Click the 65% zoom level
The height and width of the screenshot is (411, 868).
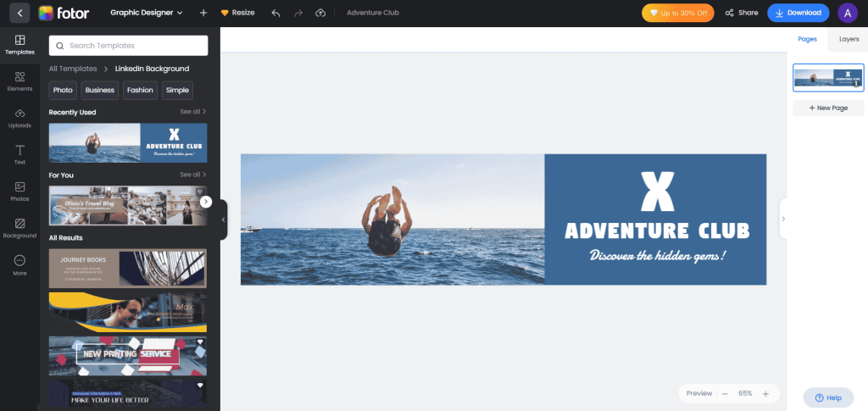[x=745, y=393]
